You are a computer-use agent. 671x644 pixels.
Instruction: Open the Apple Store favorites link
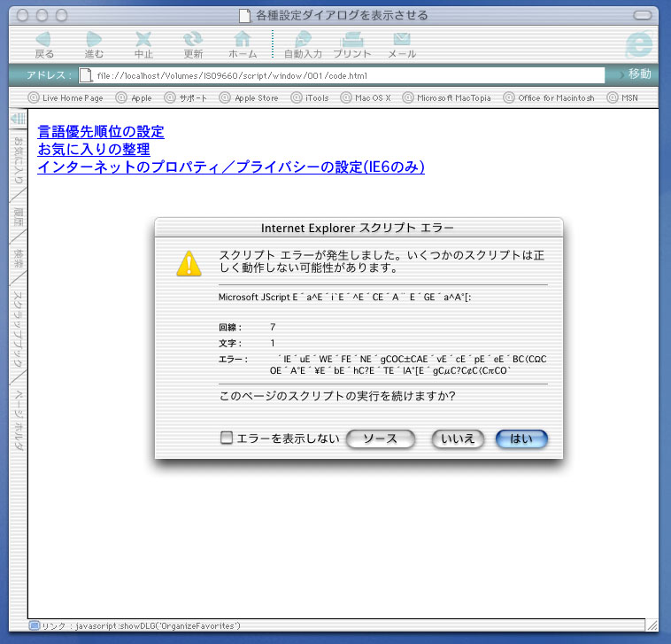pyautogui.click(x=249, y=97)
